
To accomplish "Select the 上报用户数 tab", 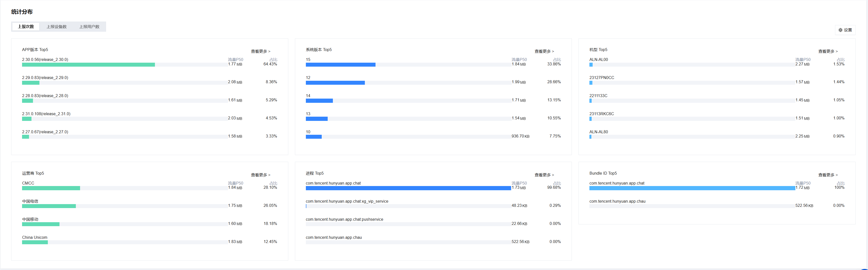I will [x=89, y=27].
